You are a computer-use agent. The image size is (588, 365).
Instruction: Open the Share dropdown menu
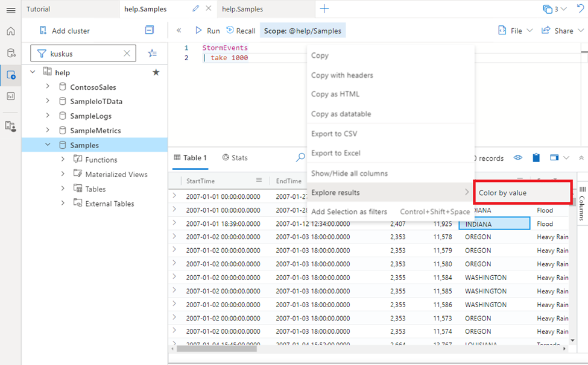pyautogui.click(x=563, y=31)
